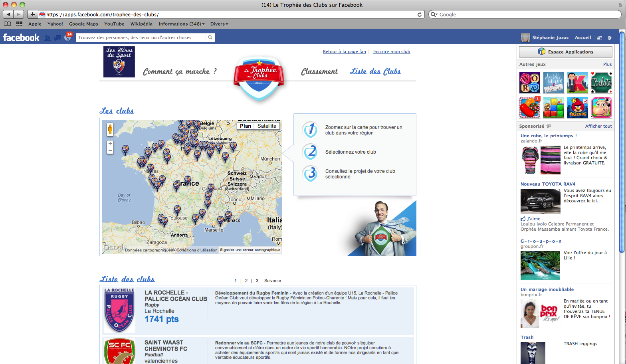Open the Belote card game icon

(x=602, y=83)
